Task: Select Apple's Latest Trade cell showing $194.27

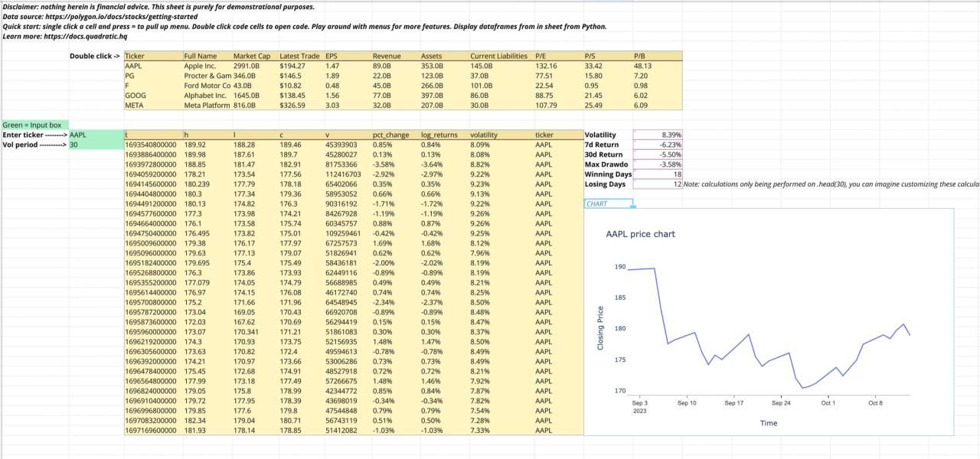Action: click(293, 66)
